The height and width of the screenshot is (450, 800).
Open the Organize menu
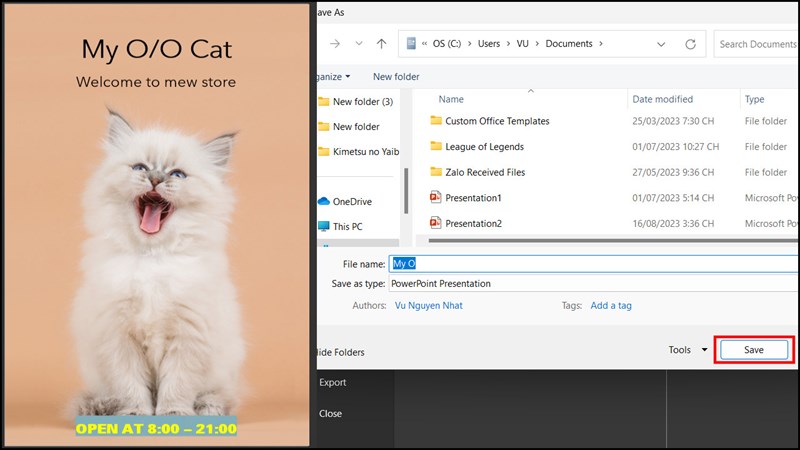[334, 77]
